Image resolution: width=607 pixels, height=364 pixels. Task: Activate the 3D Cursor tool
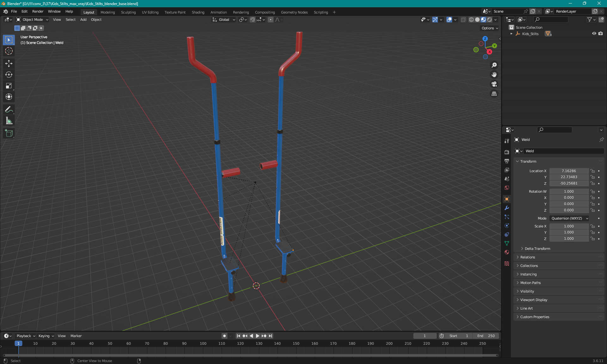coord(9,51)
